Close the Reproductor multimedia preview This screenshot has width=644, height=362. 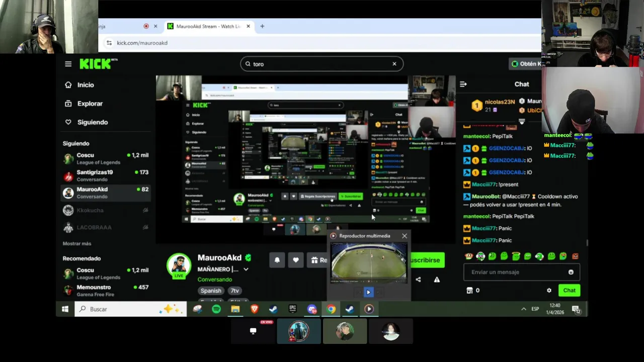tap(405, 236)
